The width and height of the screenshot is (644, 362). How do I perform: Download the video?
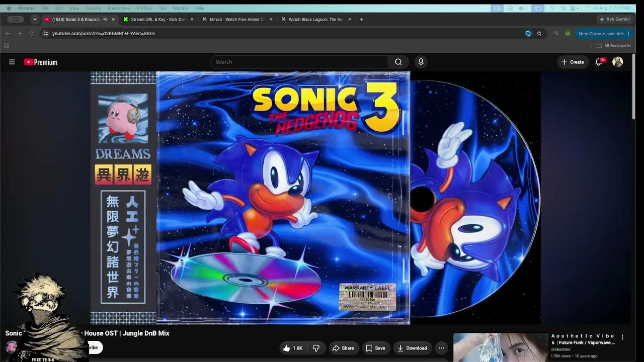412,348
